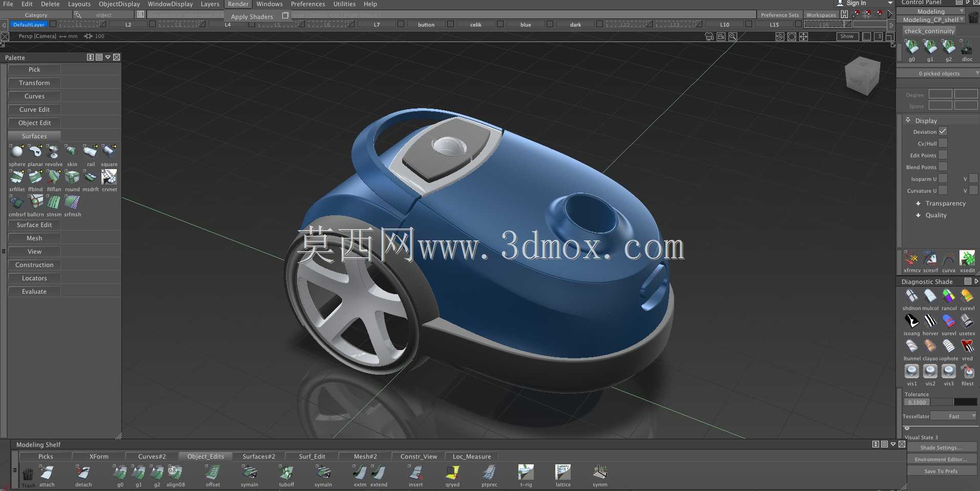Switch to the Surf_Edit shelf tab
Viewport: 980px width, 491px height.
pyautogui.click(x=312, y=456)
